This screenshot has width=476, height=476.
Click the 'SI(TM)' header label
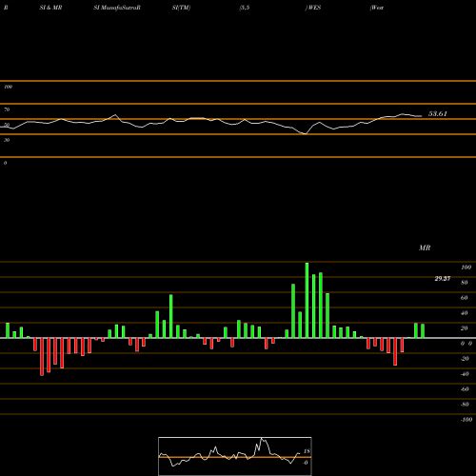pyautogui.click(x=181, y=8)
